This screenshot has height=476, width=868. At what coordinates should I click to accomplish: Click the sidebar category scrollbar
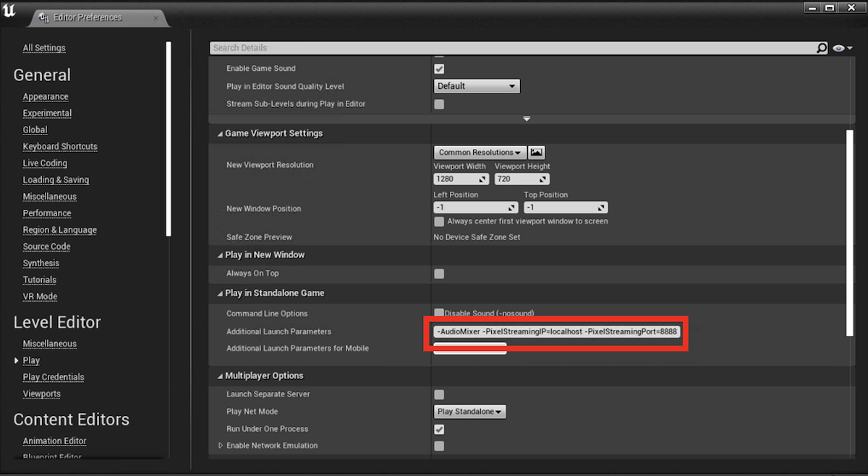click(x=169, y=138)
